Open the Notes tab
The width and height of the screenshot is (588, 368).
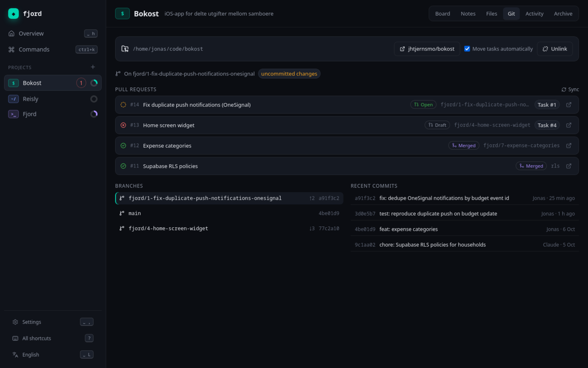(468, 14)
